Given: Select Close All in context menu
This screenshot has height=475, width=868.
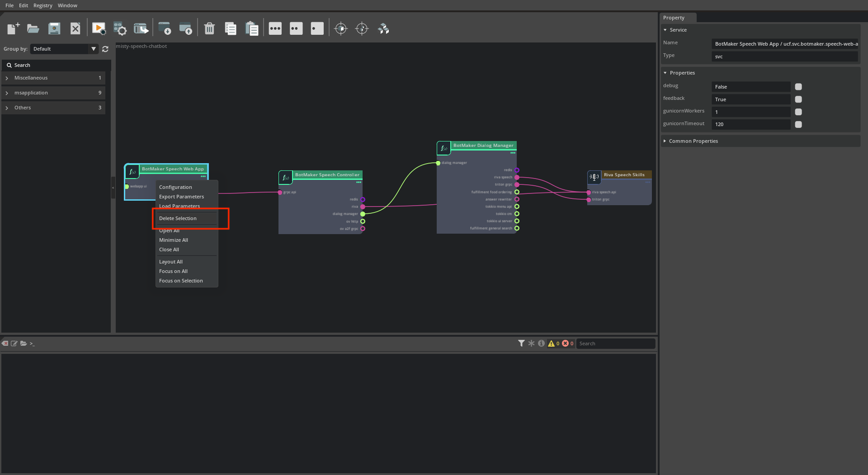Looking at the screenshot, I should click(x=187, y=249).
